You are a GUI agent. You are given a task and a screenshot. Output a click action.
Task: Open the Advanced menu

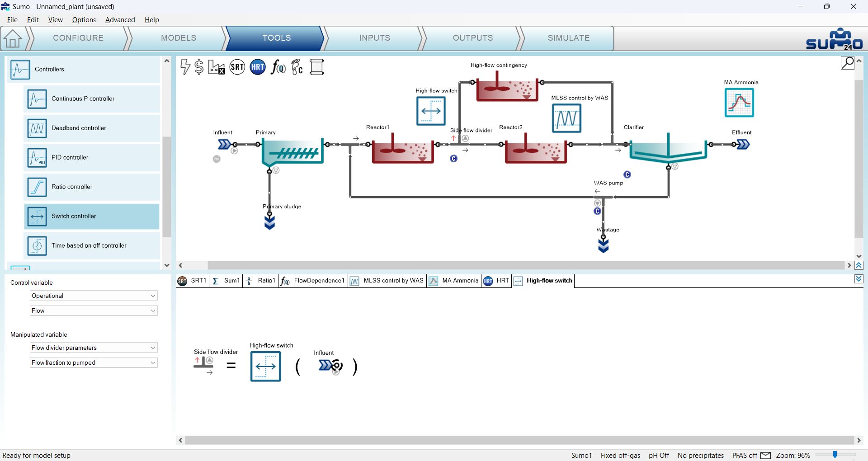tap(120, 20)
